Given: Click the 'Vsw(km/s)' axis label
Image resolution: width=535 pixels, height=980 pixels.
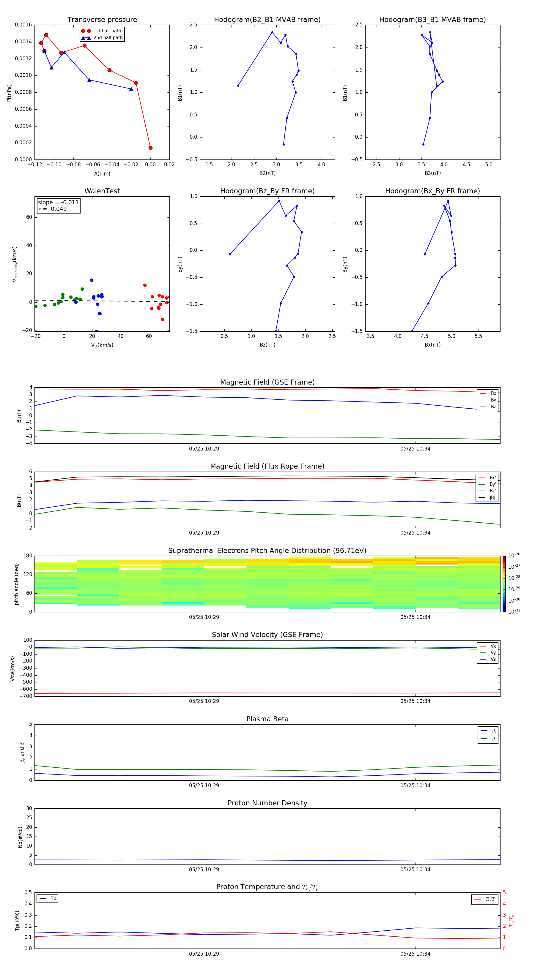Looking at the screenshot, I should tap(12, 668).
